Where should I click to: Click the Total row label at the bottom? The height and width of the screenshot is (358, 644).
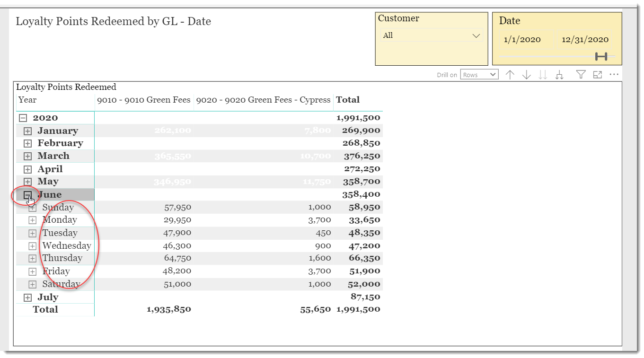pos(45,310)
